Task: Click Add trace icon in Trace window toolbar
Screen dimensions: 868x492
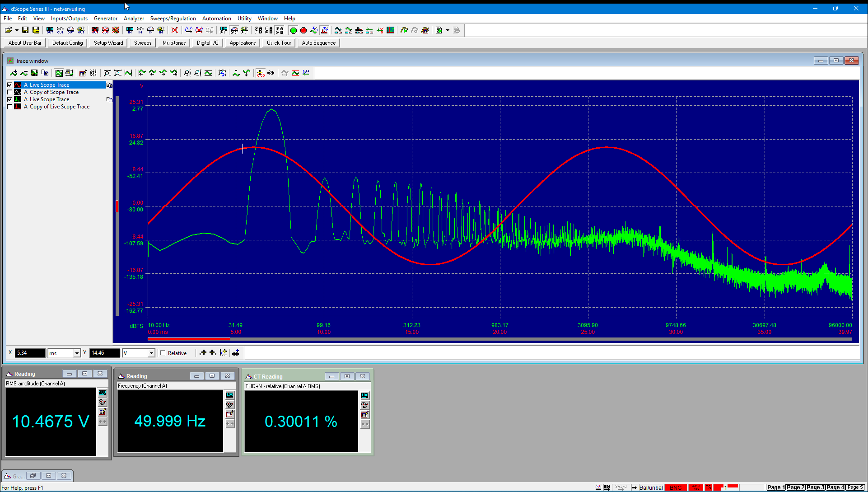Action: (14, 73)
